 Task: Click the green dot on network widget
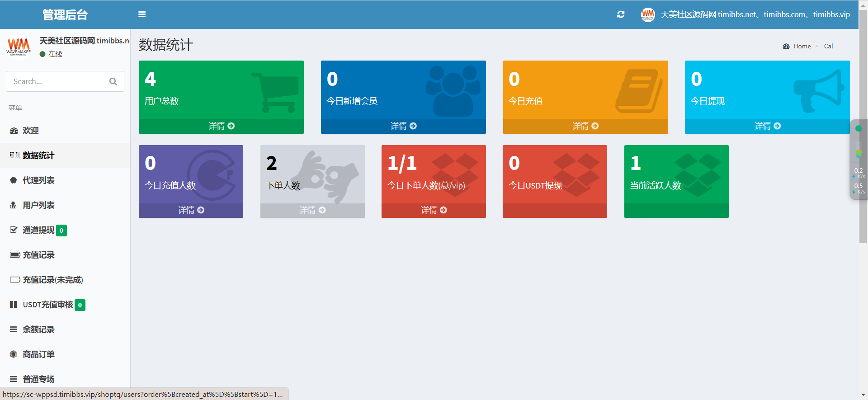859,128
